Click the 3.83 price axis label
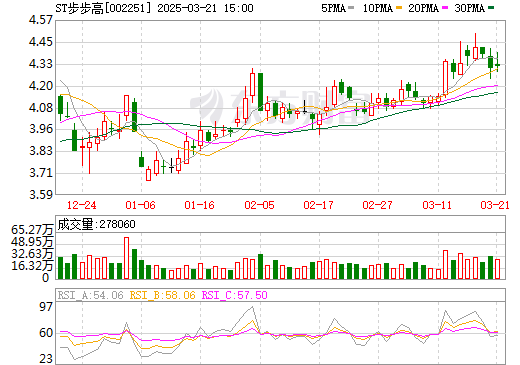Image resolution: width=520 pixels, height=365 pixels. [x=41, y=151]
